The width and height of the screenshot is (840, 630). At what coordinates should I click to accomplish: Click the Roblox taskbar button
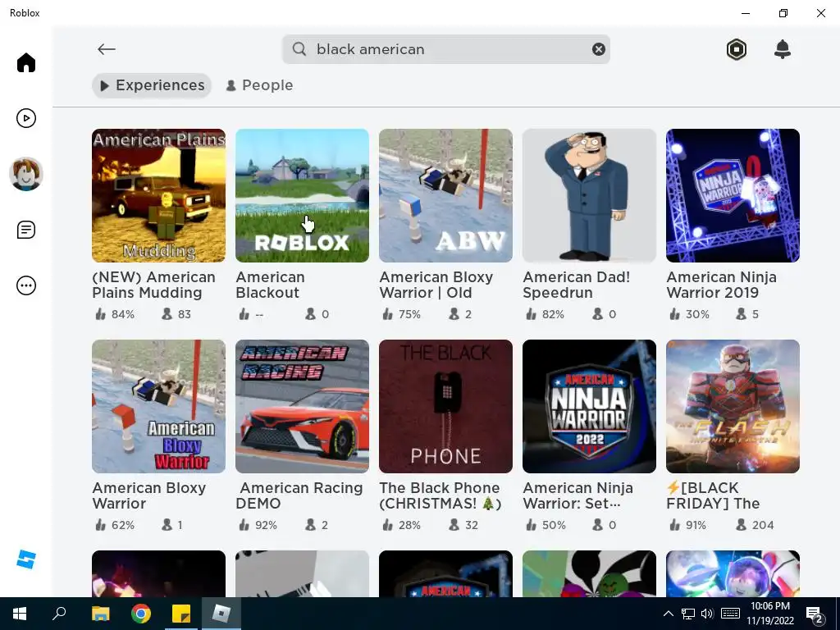point(221,614)
